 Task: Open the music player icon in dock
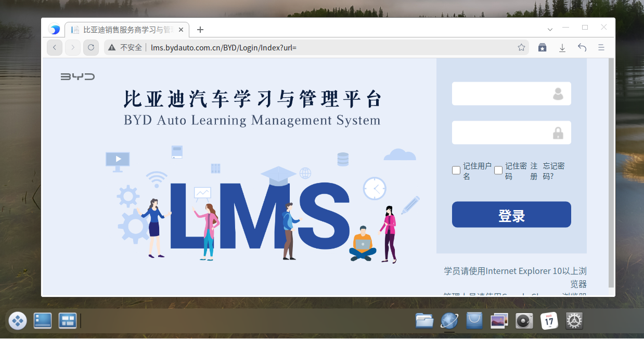(x=524, y=321)
